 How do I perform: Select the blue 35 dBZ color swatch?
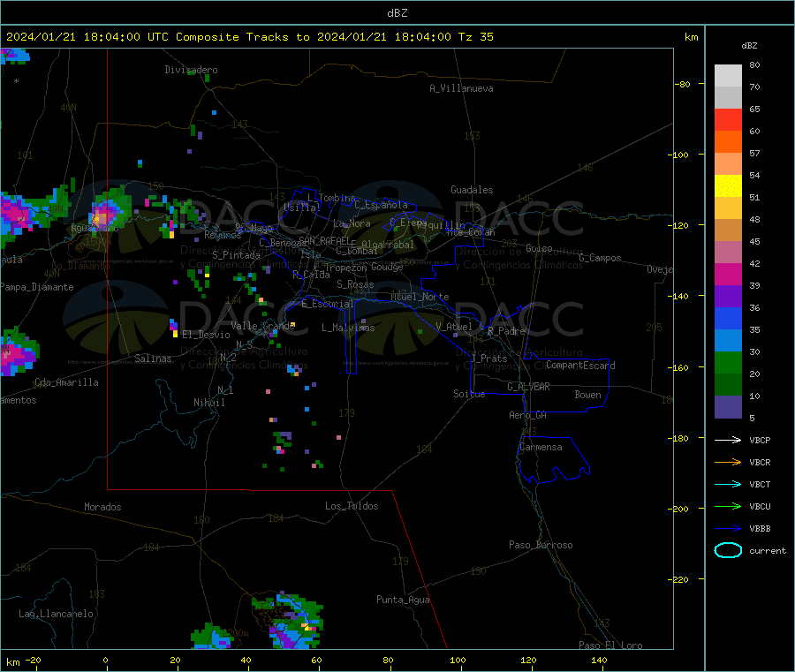(x=728, y=318)
